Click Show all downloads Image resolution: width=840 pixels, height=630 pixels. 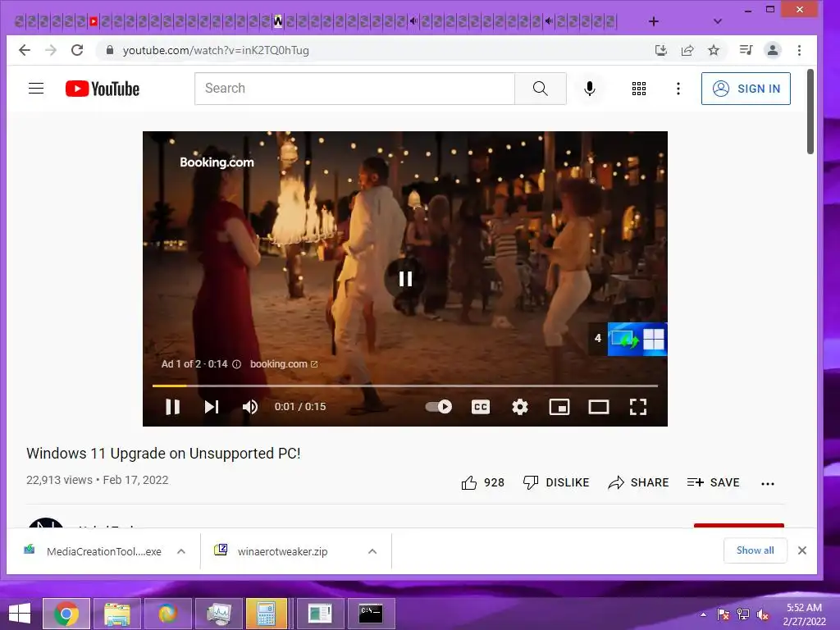point(755,550)
